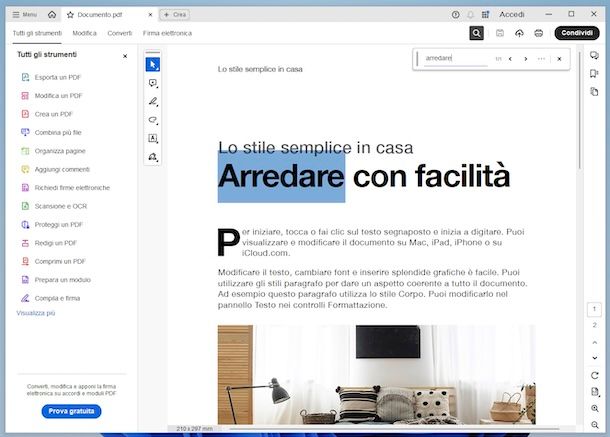The width and height of the screenshot is (610, 437).
Task: Select Aggiungi commenti tool
Action: (55, 169)
